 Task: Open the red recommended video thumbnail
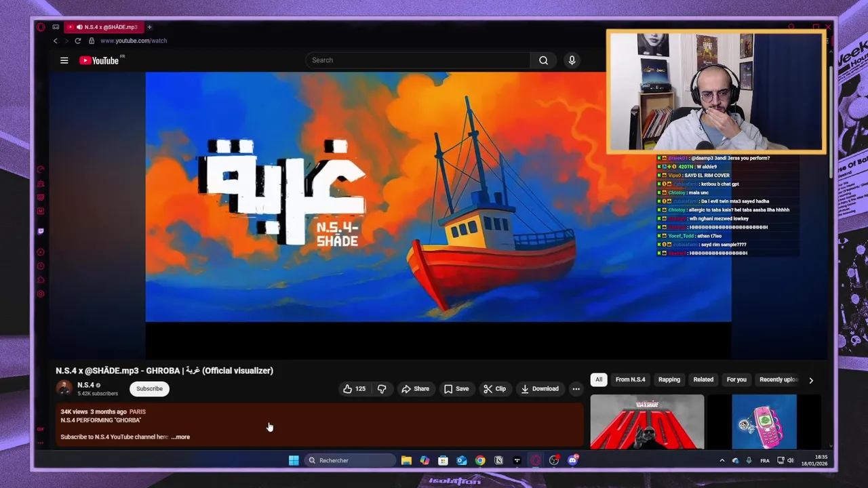[647, 422]
